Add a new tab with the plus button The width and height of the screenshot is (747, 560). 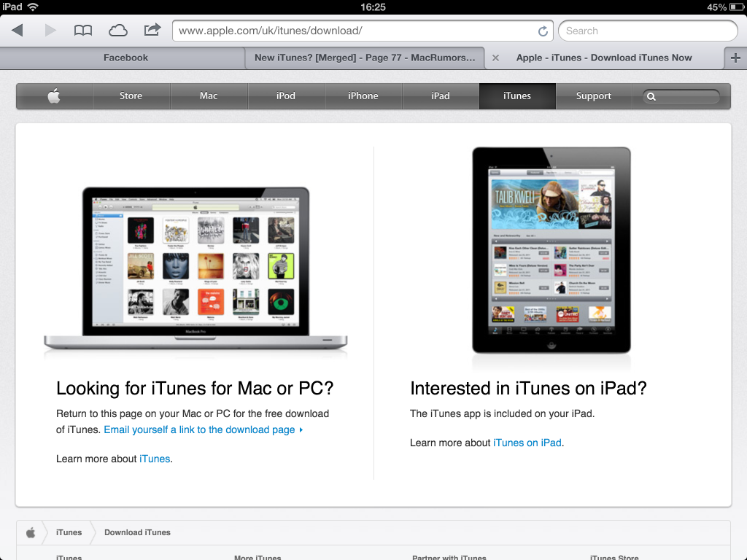tap(735, 58)
